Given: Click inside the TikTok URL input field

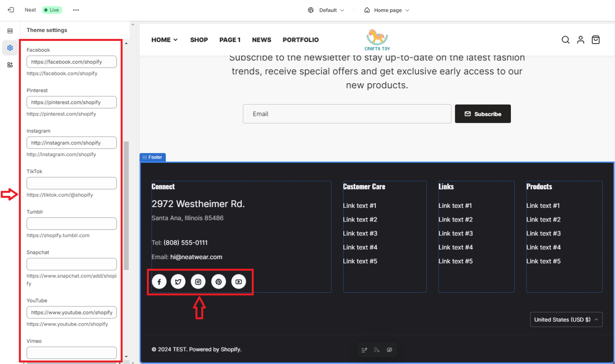Looking at the screenshot, I should pyautogui.click(x=71, y=183).
